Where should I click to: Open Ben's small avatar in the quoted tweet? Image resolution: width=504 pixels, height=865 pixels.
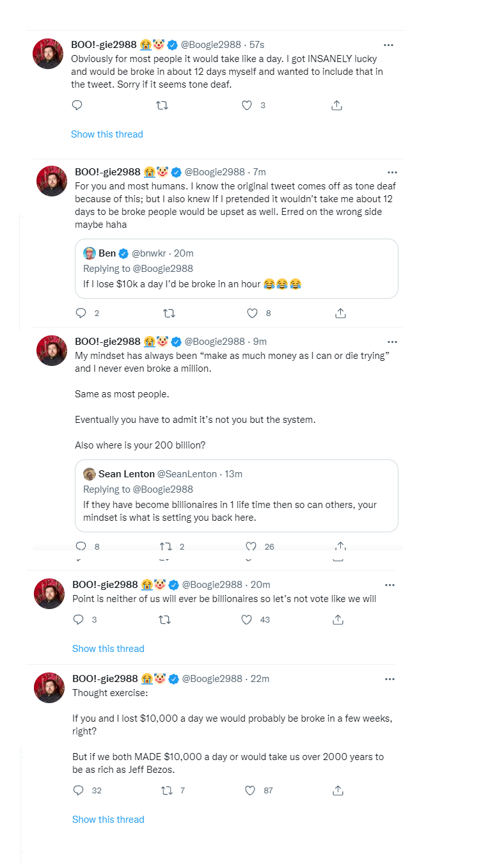point(90,253)
